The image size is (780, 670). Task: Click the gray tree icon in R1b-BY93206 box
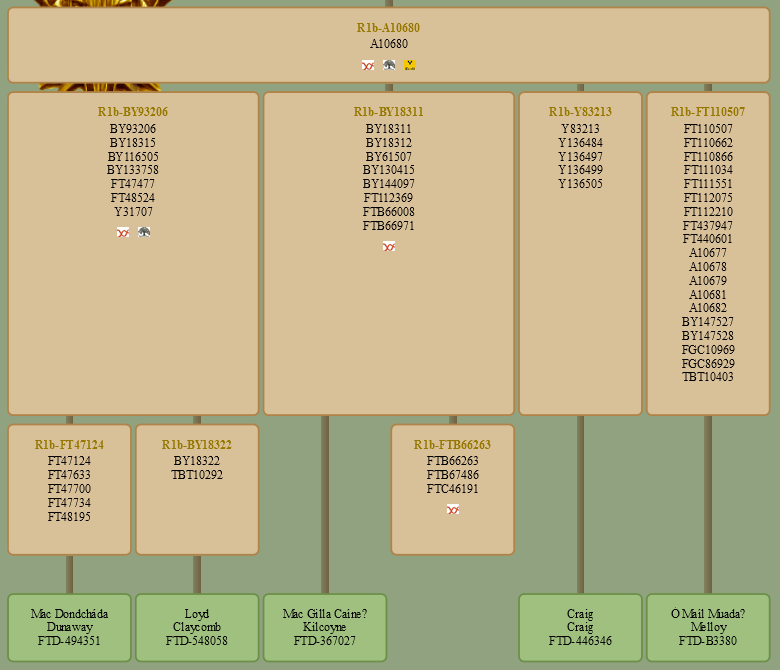point(144,232)
